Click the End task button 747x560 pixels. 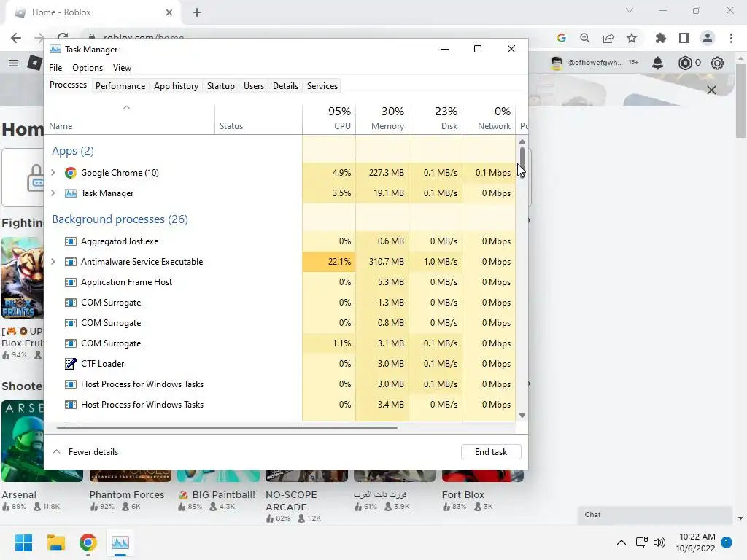491,452
